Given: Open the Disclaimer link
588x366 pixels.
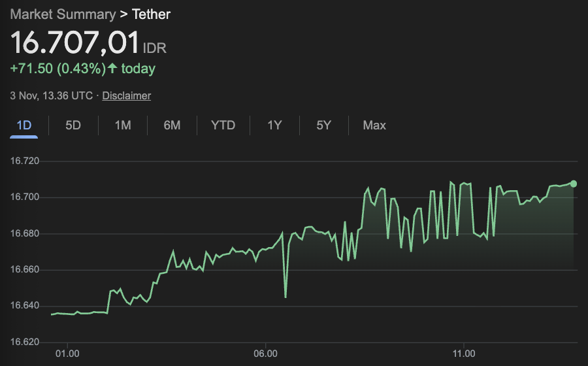Looking at the screenshot, I should [x=126, y=95].
